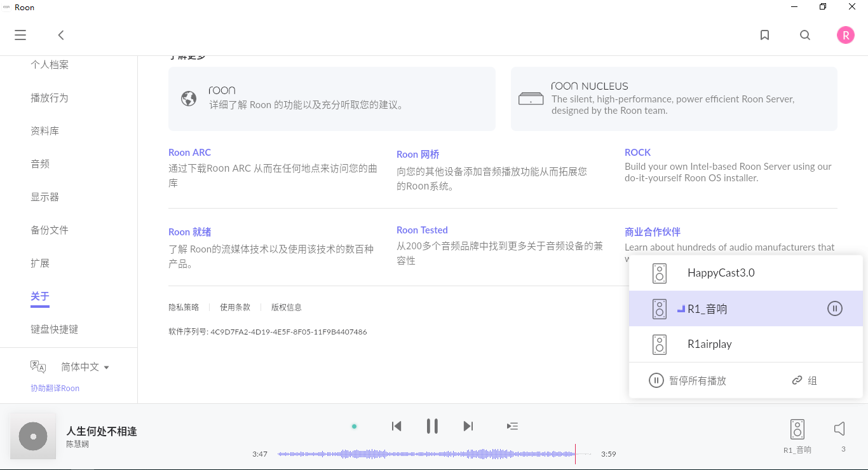Image resolution: width=868 pixels, height=470 pixels.
Task: Open the volume speaker control
Action: 840,429
